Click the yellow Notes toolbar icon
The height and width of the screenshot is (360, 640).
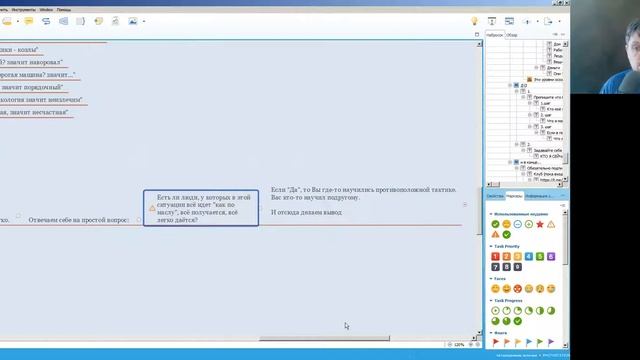tap(29, 21)
